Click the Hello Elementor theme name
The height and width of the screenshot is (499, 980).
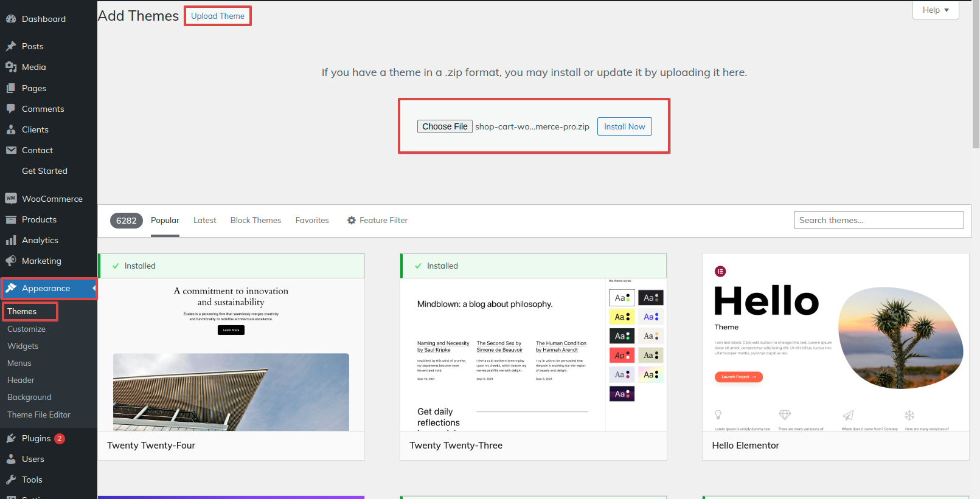point(745,446)
